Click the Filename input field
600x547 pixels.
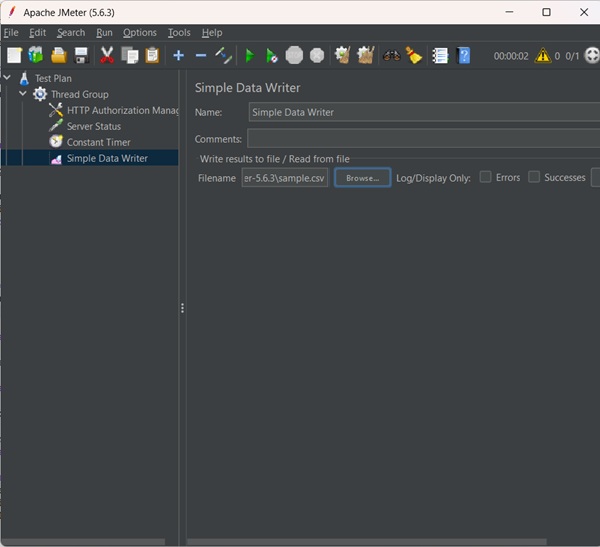(x=285, y=178)
